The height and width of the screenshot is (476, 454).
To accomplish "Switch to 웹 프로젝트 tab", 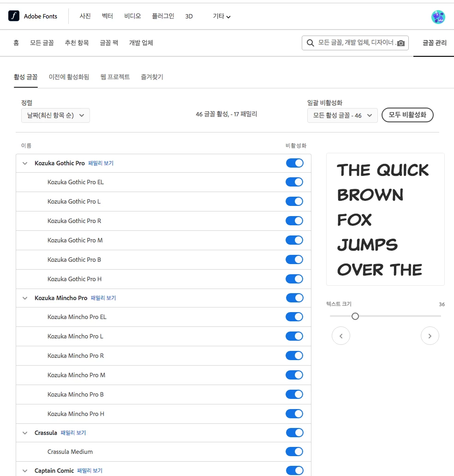I will [x=115, y=77].
